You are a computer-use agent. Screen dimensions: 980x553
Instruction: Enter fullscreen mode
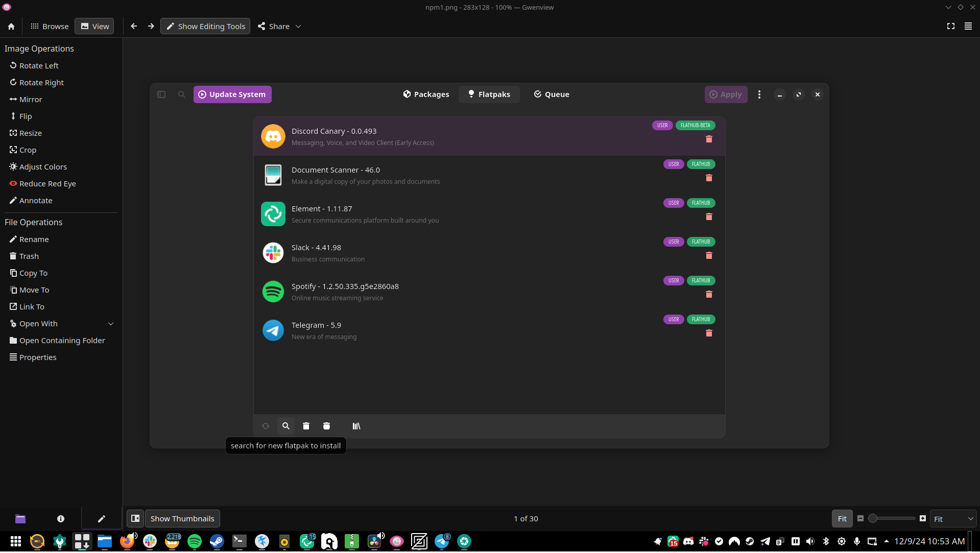pyautogui.click(x=951, y=27)
